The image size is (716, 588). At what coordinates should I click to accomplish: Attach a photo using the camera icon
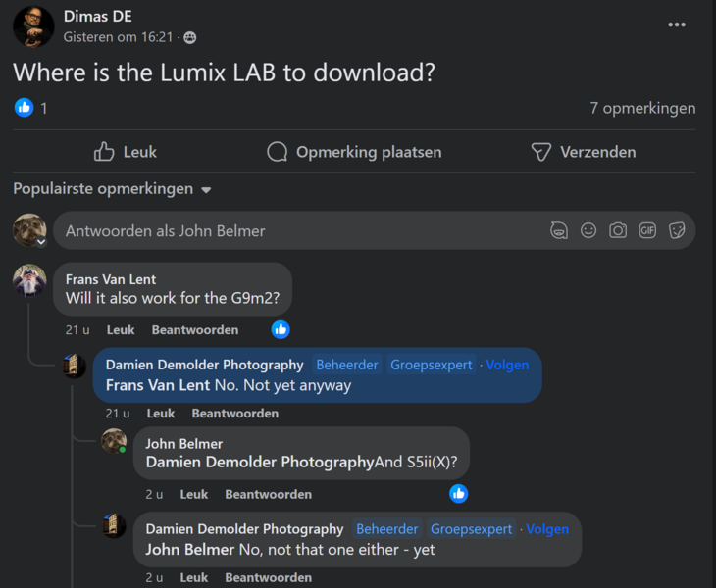618,231
